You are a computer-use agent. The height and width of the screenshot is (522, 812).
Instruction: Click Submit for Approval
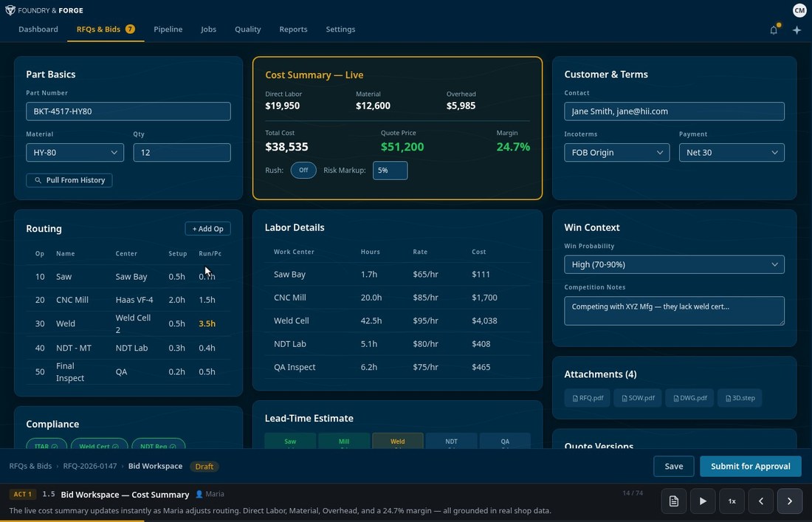pos(750,466)
